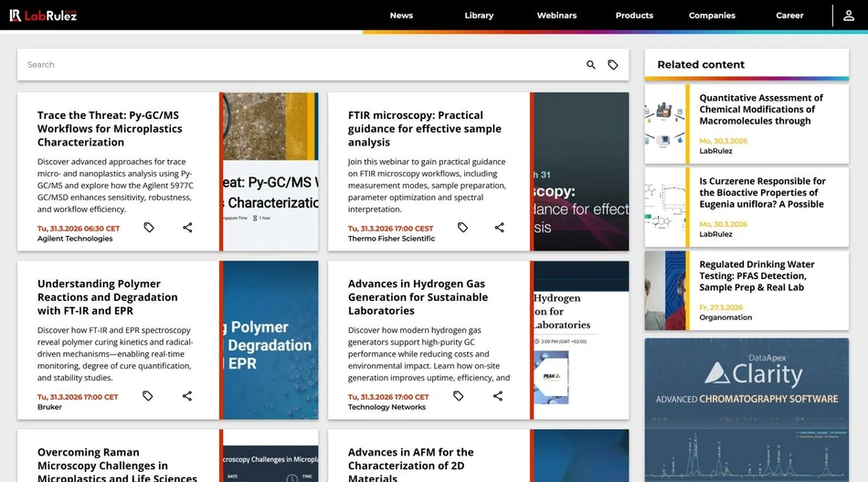Open the News menu item
Screen dimensions: 868x482
(x=401, y=16)
